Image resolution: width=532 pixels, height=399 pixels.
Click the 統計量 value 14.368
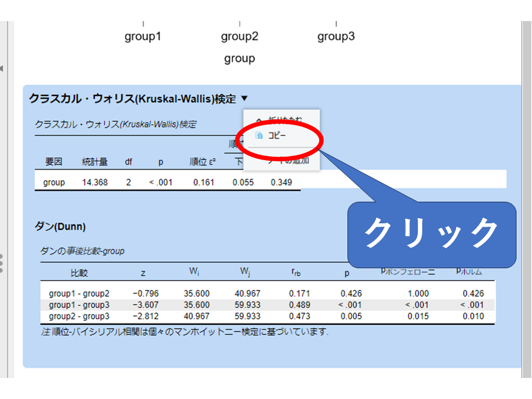point(95,182)
